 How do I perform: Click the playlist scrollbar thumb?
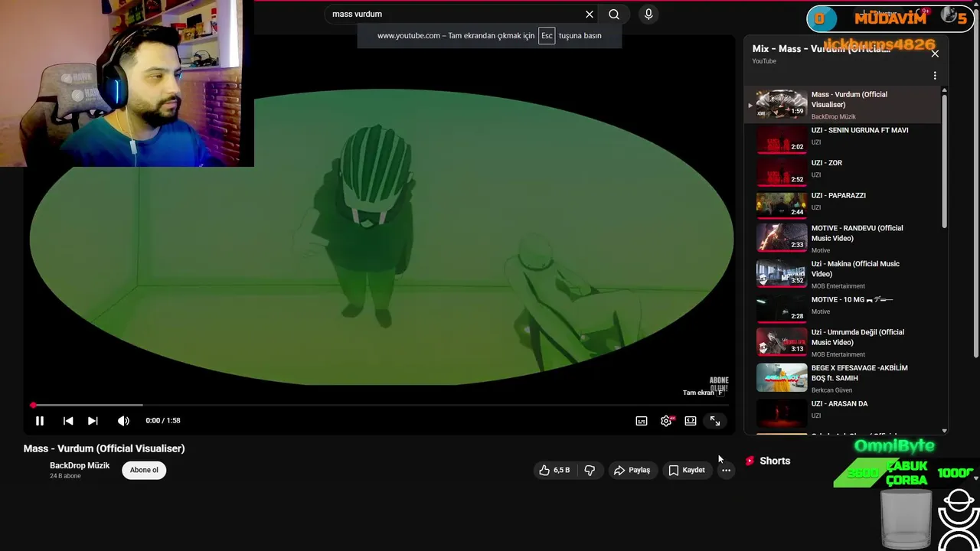tap(944, 160)
